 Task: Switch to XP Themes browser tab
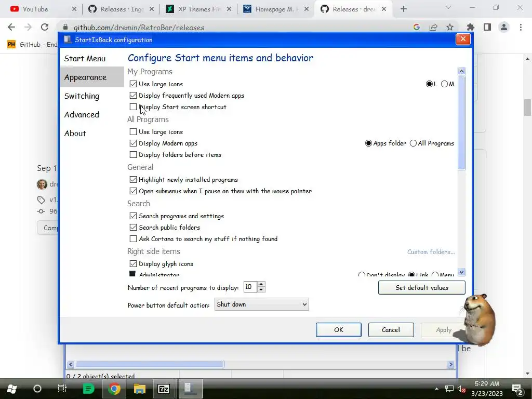[199, 9]
